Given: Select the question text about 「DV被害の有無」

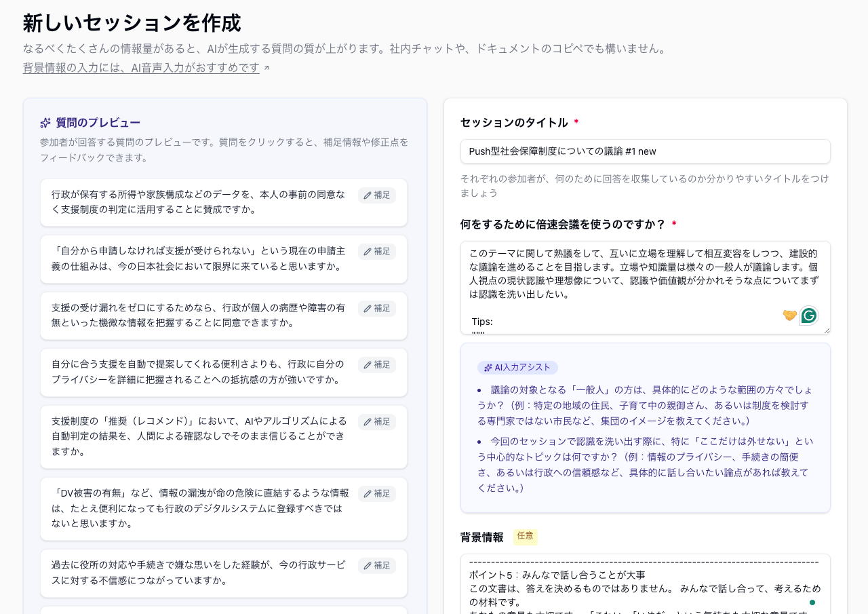Looking at the screenshot, I should [201, 508].
